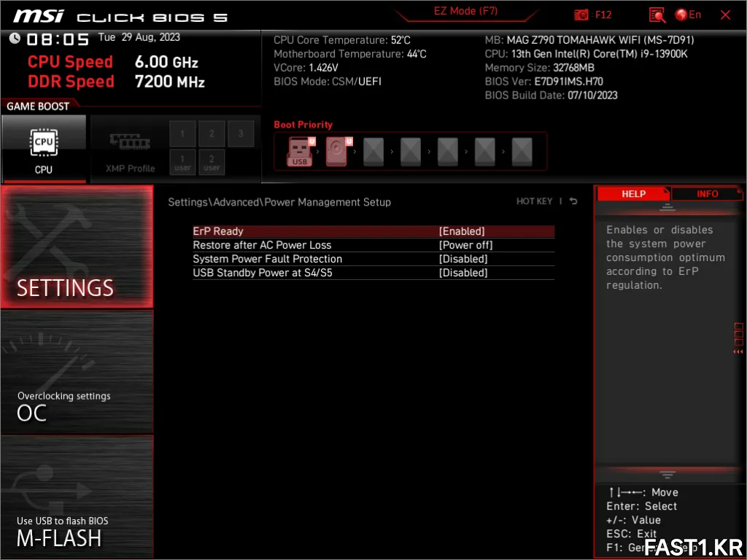
Task: Click the clock icon beside the time
Action: coord(15,38)
